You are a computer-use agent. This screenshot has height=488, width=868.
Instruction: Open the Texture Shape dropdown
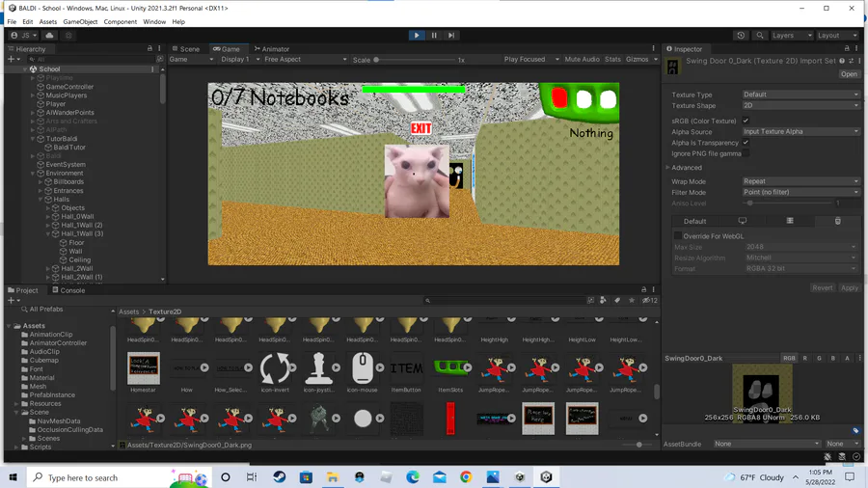click(800, 105)
